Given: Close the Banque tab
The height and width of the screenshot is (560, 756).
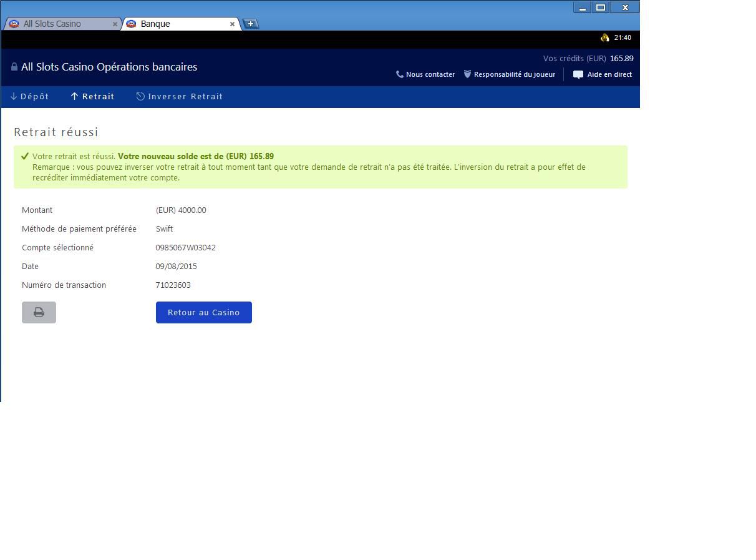Looking at the screenshot, I should pos(232,24).
